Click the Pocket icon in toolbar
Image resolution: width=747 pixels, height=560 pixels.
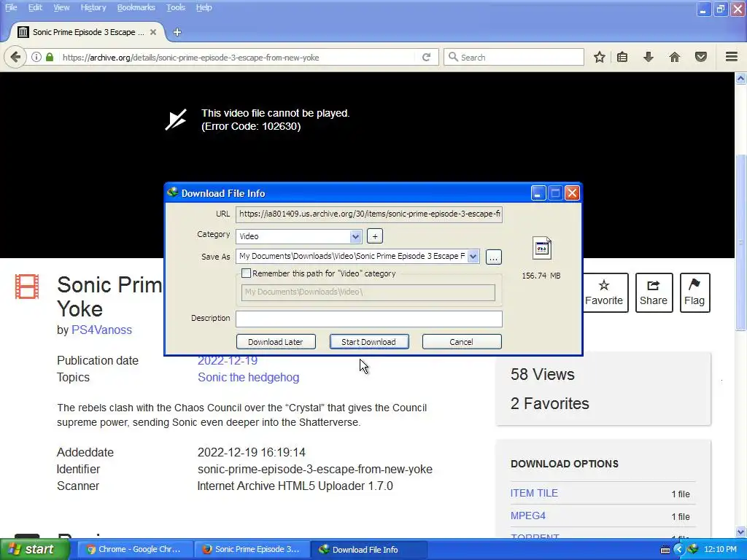click(x=701, y=57)
